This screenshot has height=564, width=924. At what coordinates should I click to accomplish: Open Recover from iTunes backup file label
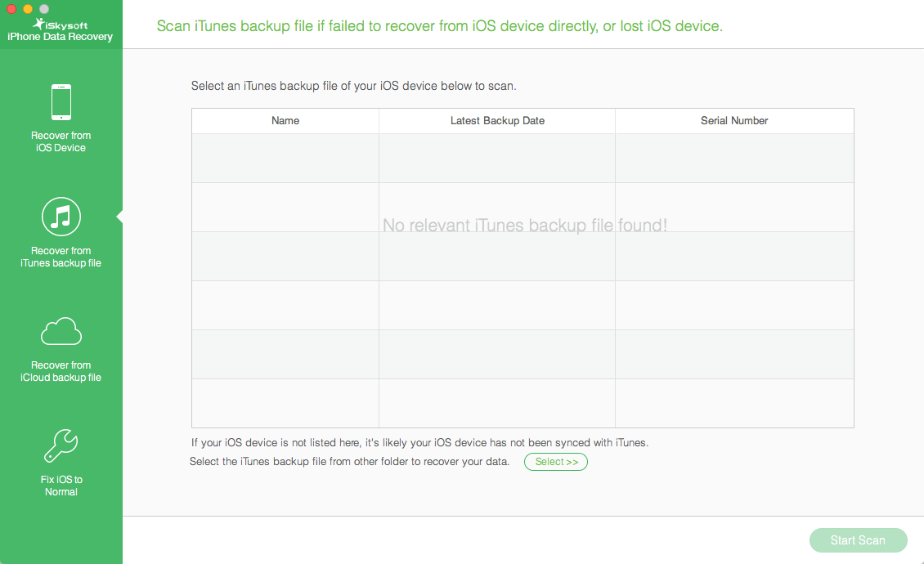point(61,257)
